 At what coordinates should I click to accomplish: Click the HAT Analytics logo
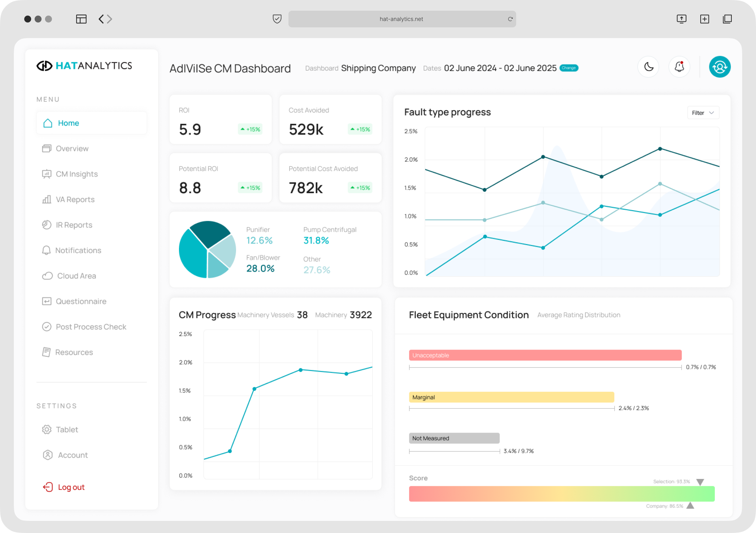coord(84,66)
